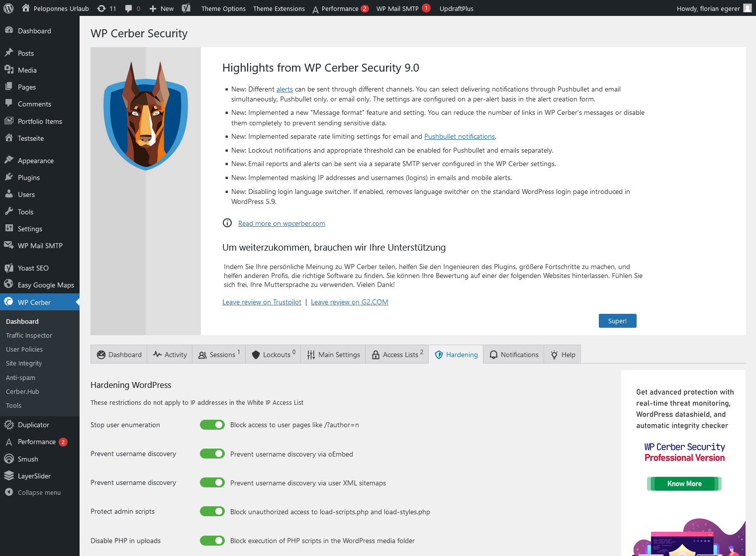Viewport: 756px width, 556px height.
Task: Open Site Integrity submenu item
Action: click(x=24, y=363)
